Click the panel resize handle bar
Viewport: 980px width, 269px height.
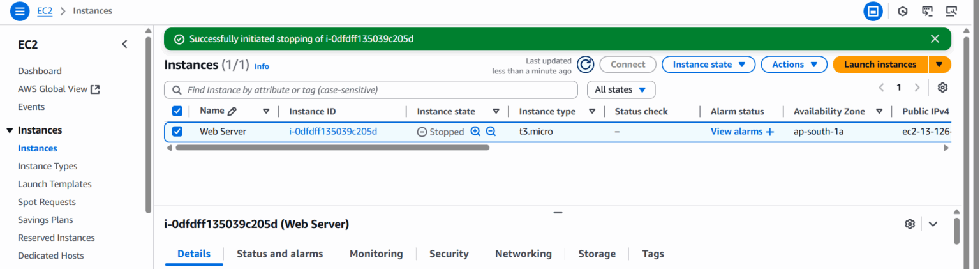[x=558, y=212]
